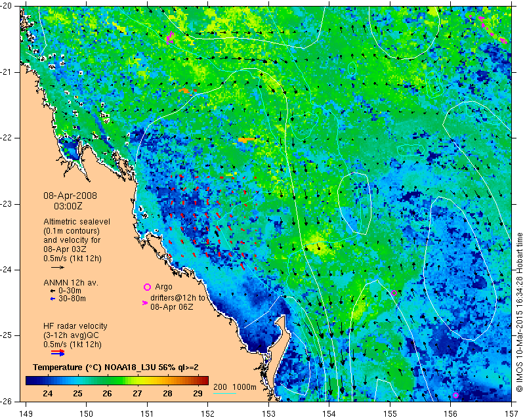
Task: Click the cyan 25 degree colorbar region
Action: pyautogui.click(x=77, y=381)
